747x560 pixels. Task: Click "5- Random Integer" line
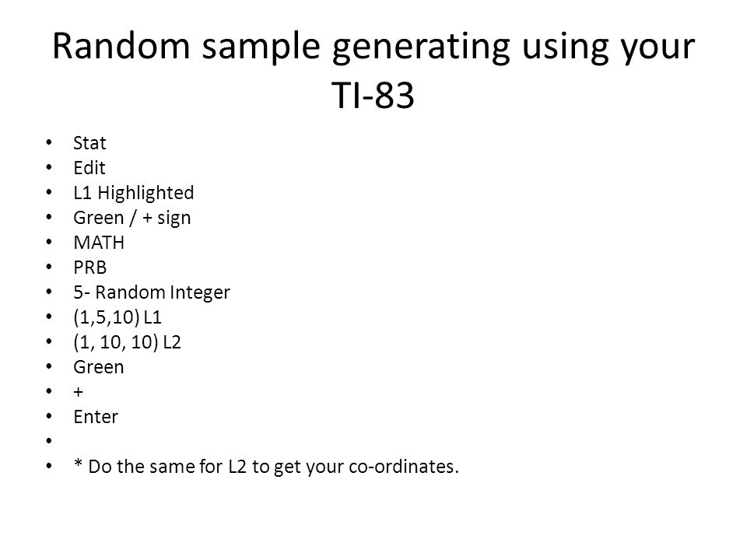point(152,292)
